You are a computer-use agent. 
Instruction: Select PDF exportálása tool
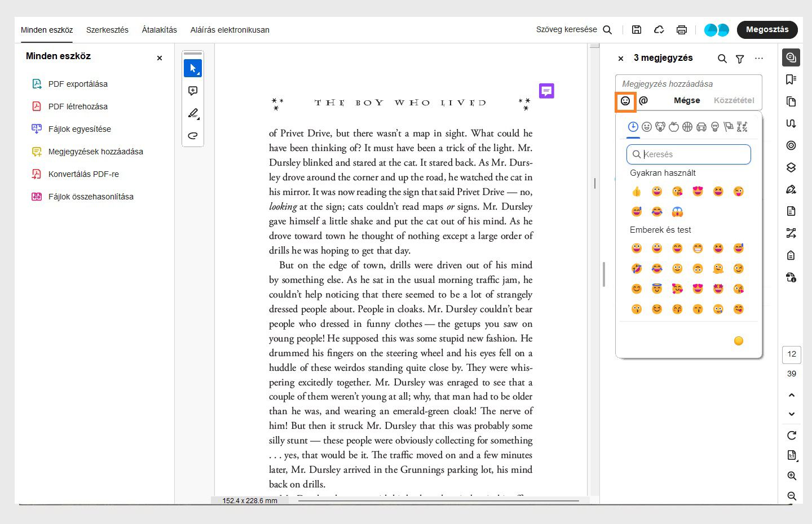(x=69, y=84)
